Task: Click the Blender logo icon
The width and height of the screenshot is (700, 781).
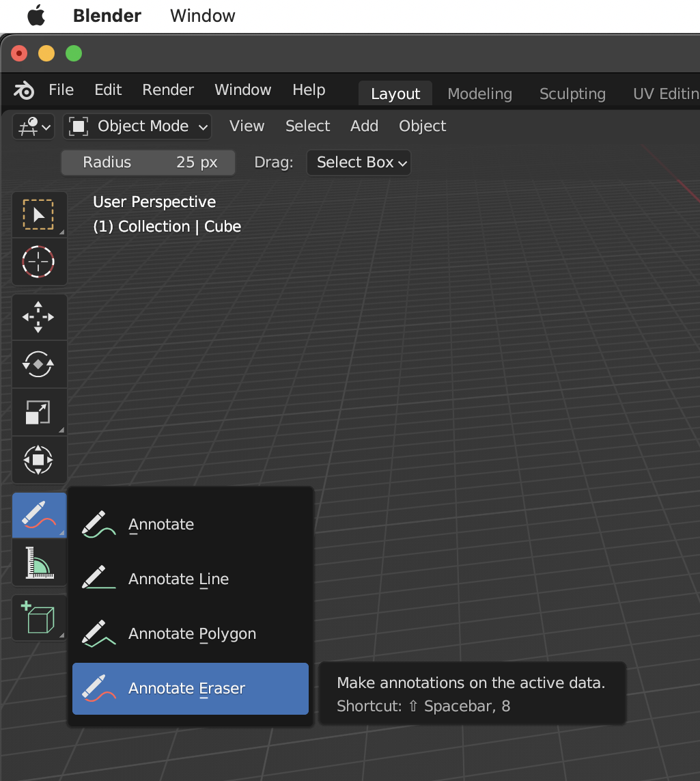Action: (24, 90)
